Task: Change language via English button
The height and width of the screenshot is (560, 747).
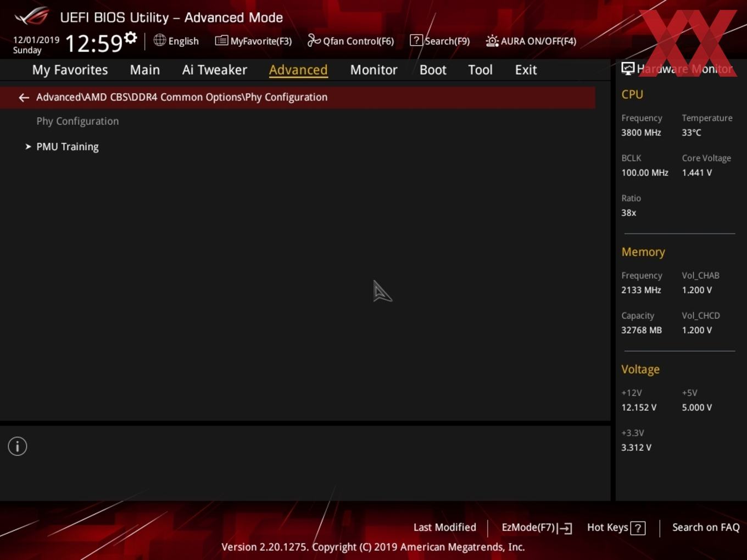Action: [x=176, y=41]
